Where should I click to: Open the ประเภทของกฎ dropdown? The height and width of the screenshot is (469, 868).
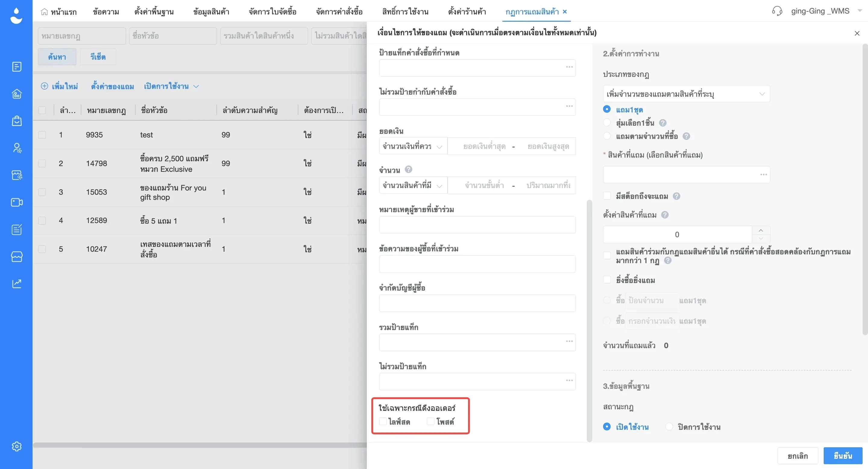point(686,94)
